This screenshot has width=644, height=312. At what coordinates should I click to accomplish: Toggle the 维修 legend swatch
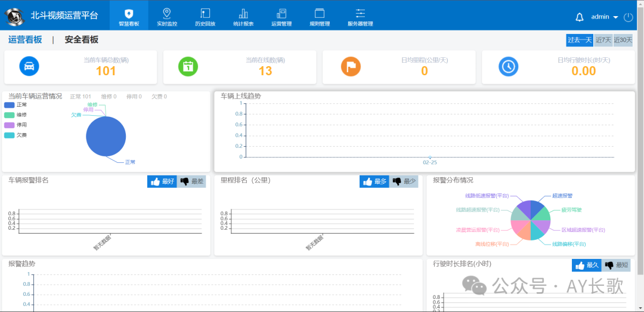pos(9,115)
